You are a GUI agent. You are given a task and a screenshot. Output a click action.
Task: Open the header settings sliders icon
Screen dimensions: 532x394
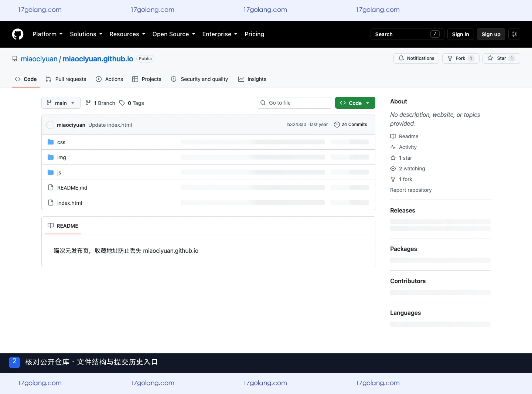tap(514, 34)
